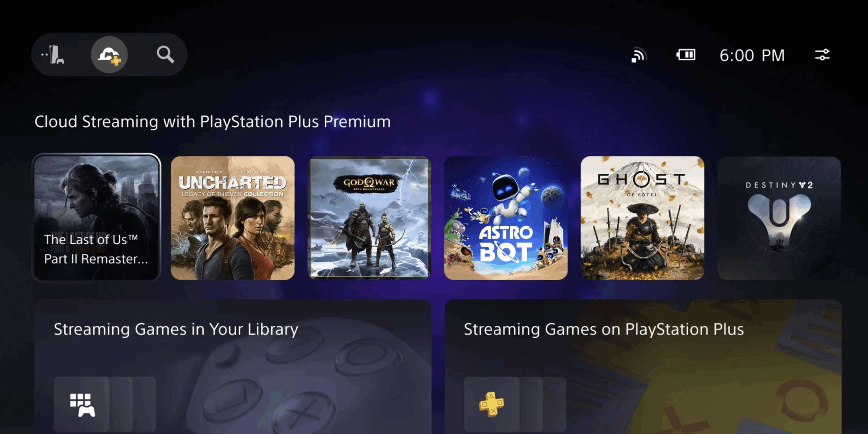868x434 pixels.
Task: Click the Last of Us title text
Action: (96, 249)
